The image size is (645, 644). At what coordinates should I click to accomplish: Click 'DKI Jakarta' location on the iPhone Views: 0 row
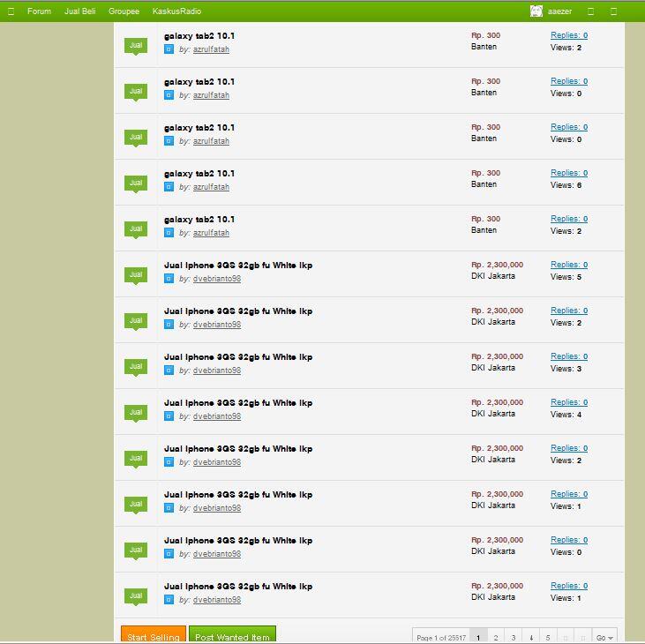point(493,551)
